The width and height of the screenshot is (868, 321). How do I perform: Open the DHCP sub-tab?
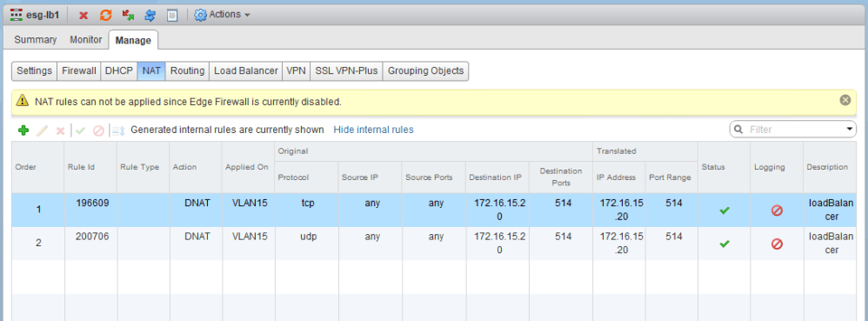119,70
